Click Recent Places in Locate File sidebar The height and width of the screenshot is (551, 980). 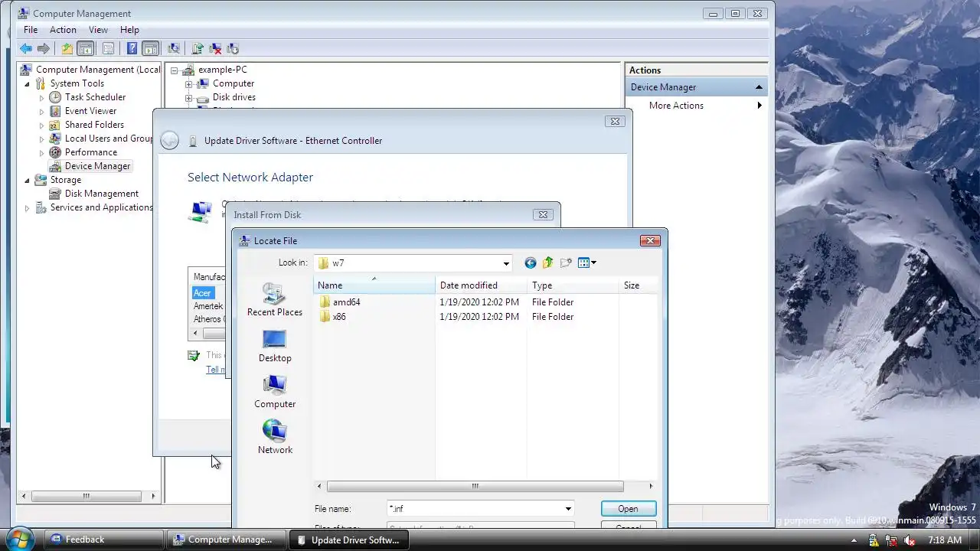coord(275,300)
